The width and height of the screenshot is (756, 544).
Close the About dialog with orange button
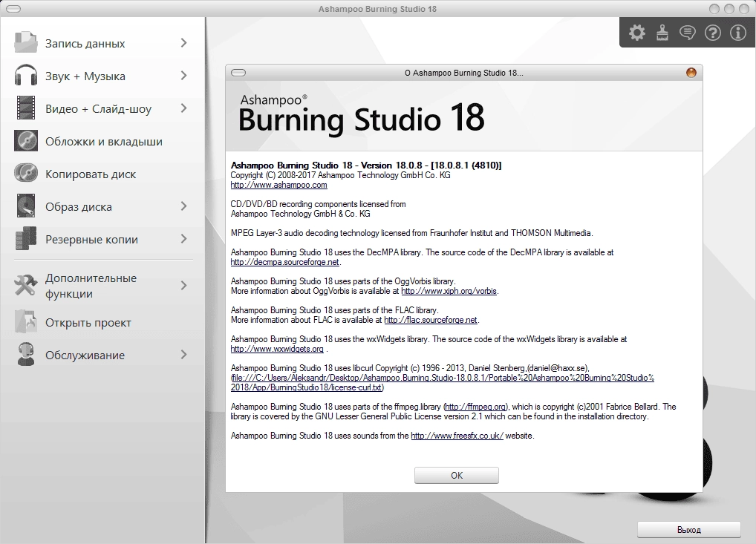pyautogui.click(x=691, y=73)
